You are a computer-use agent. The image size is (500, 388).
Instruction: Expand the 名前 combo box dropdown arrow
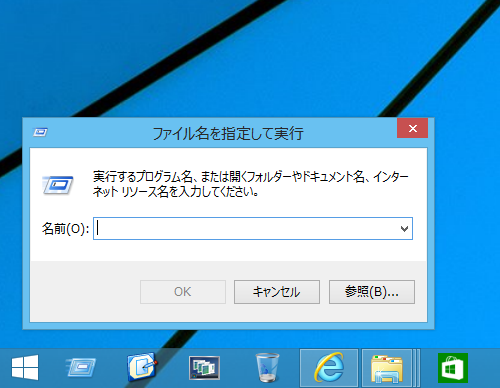coord(404,229)
